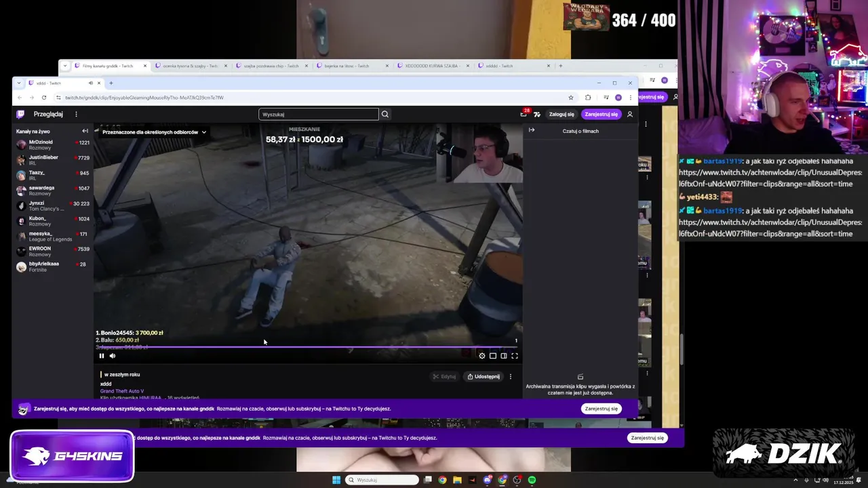
Task: Open browser extensions puzzle icon
Action: [588, 98]
